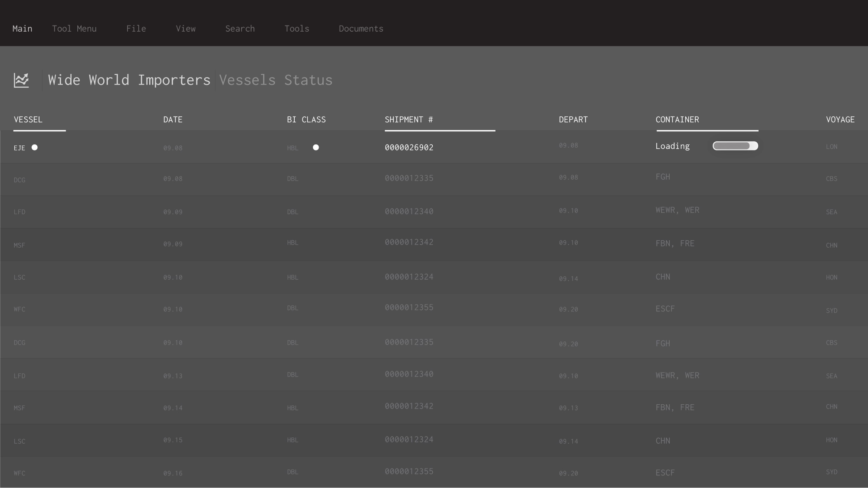Viewport: 868px width, 488px height.
Task: Click the Wide World Importers title
Action: (129, 80)
